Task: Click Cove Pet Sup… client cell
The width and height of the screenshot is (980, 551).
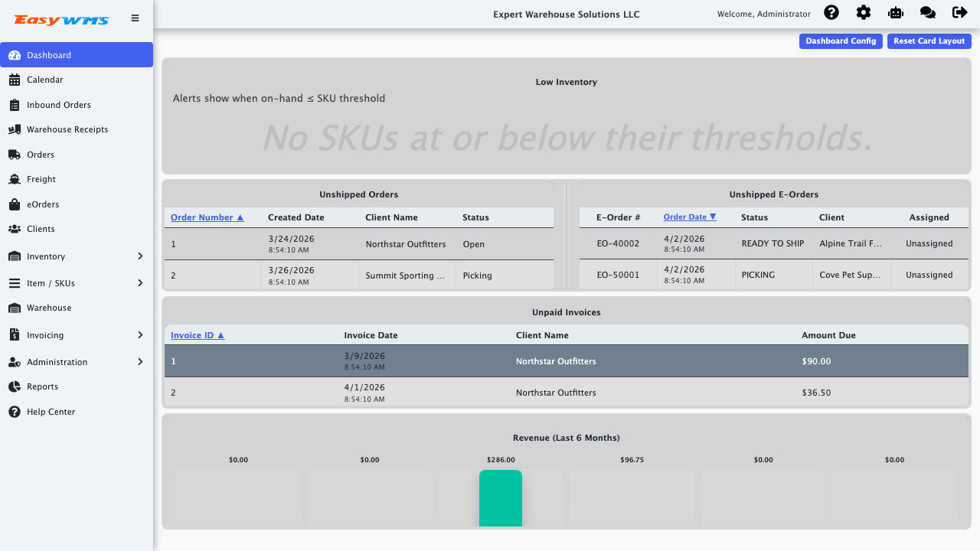Action: [851, 275]
